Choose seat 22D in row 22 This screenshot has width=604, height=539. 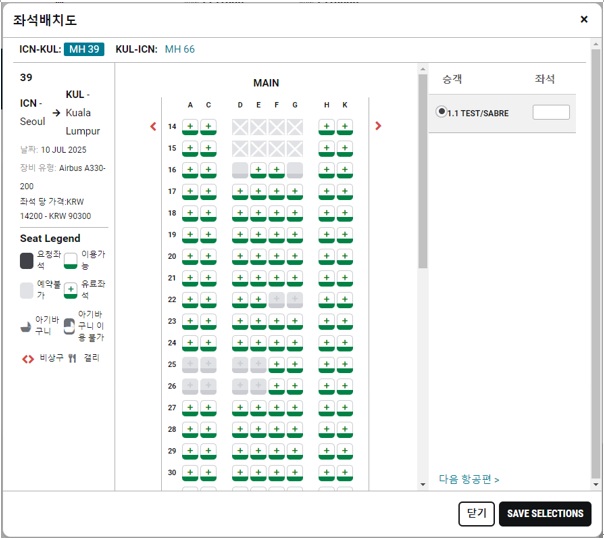[x=240, y=299]
